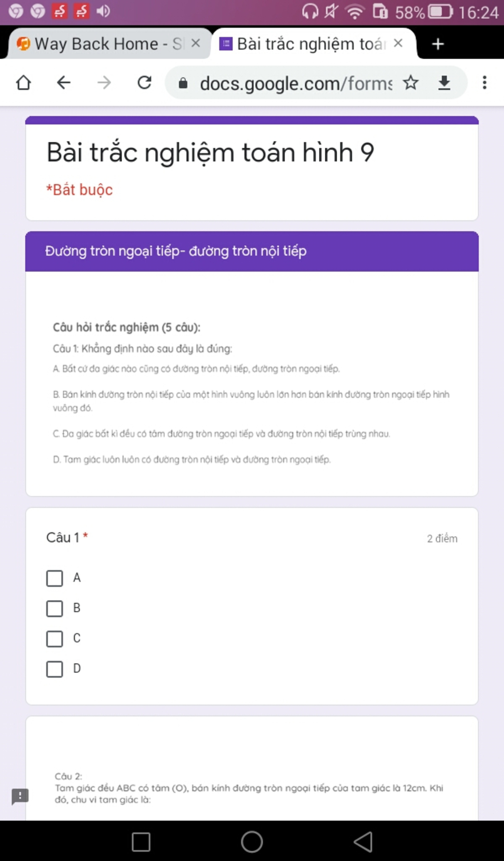Tap the Android home circle button
504x861 pixels.
(252, 842)
